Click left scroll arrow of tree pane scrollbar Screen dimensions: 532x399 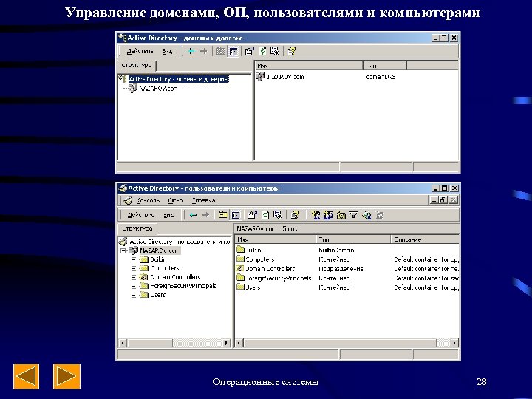tap(123, 343)
